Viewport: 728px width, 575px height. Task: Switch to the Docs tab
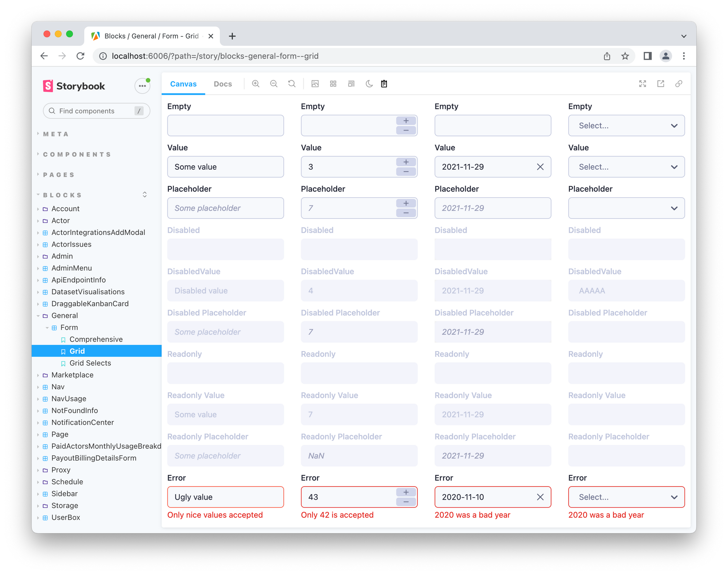(x=223, y=84)
